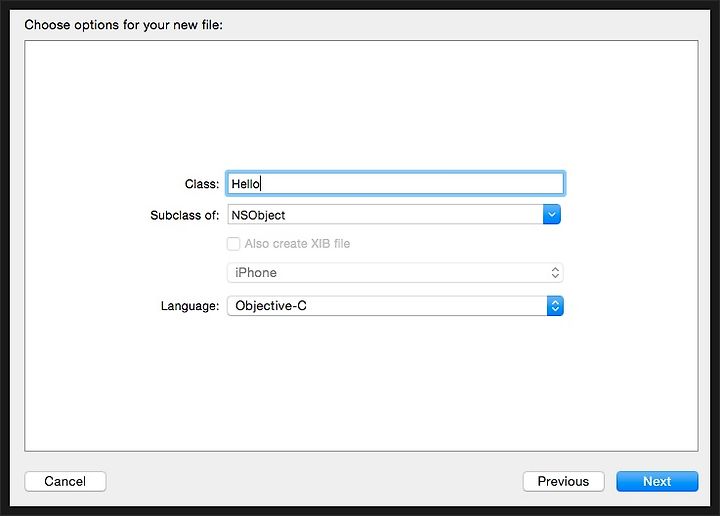Click the Next button
The height and width of the screenshot is (516, 720).
(x=657, y=481)
